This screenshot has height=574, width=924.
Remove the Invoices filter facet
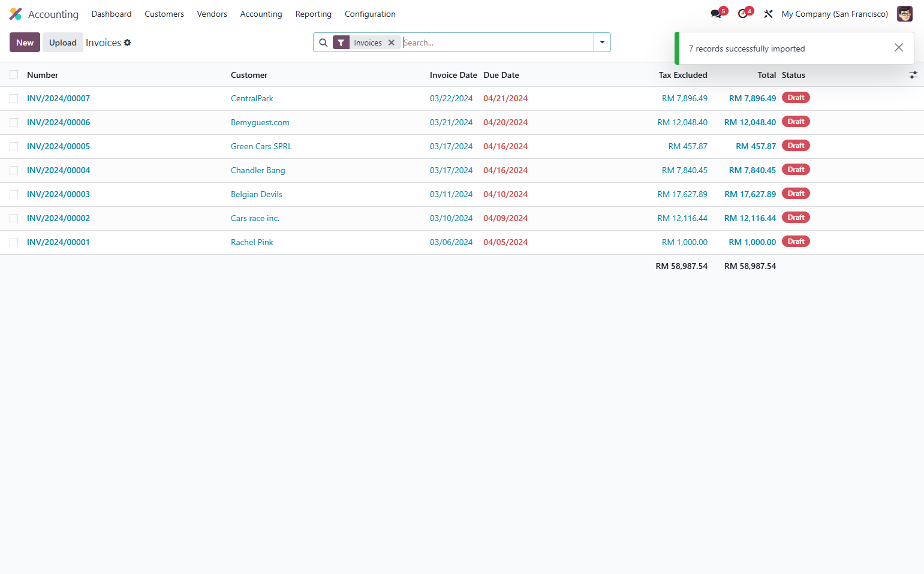pyautogui.click(x=392, y=43)
